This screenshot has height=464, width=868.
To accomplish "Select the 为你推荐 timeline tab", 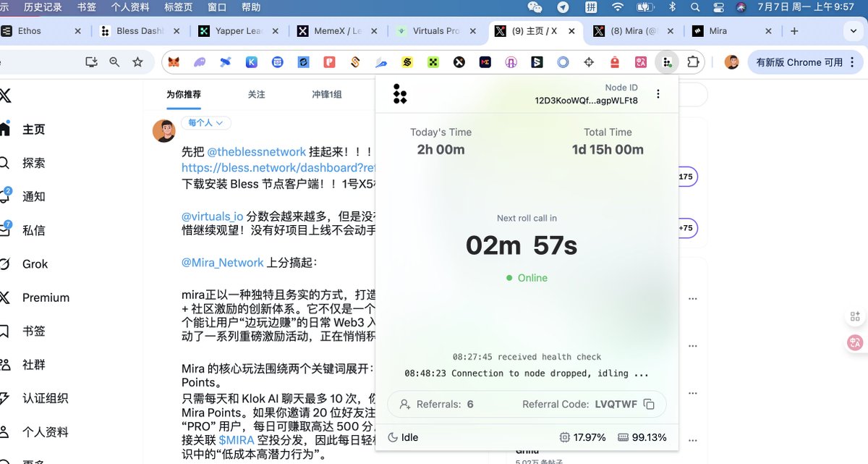I will [184, 95].
